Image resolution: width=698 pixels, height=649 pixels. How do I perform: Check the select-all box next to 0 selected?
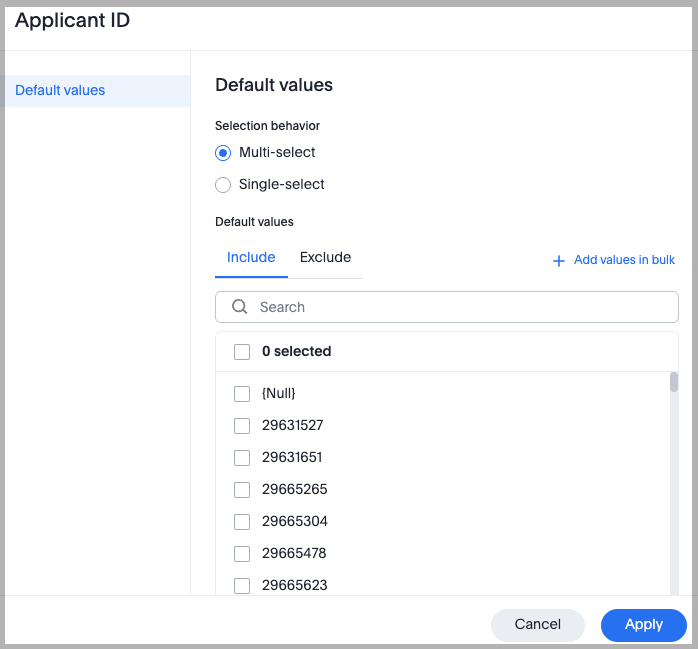coord(242,352)
